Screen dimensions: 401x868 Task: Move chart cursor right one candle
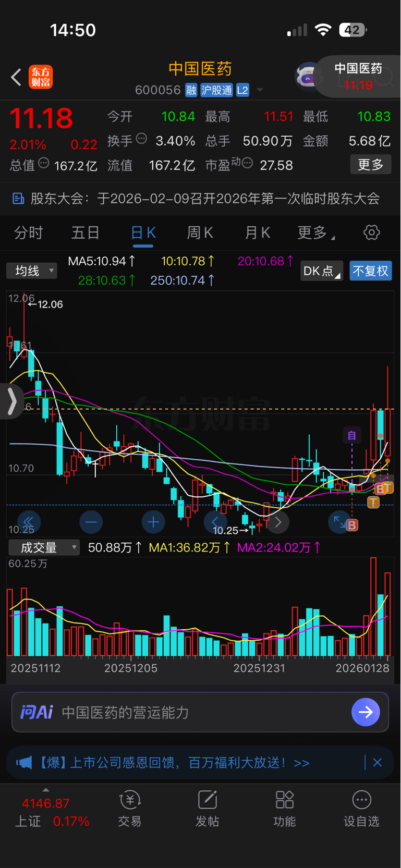point(278,522)
